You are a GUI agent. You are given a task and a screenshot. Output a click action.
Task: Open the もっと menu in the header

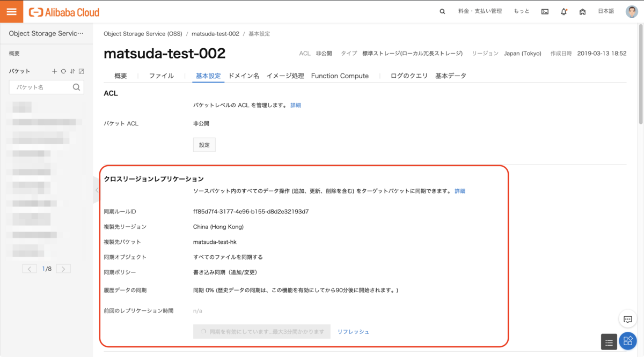[x=522, y=11]
